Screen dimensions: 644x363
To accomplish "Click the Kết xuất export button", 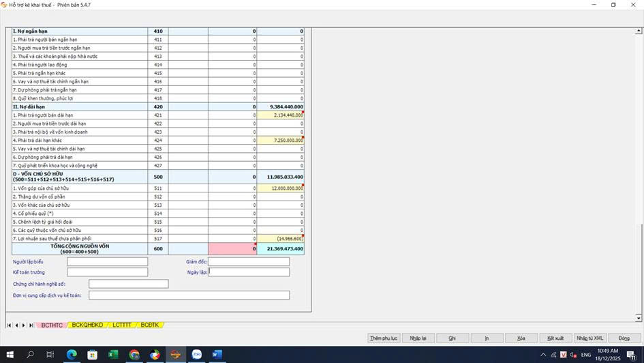I will 555,338.
